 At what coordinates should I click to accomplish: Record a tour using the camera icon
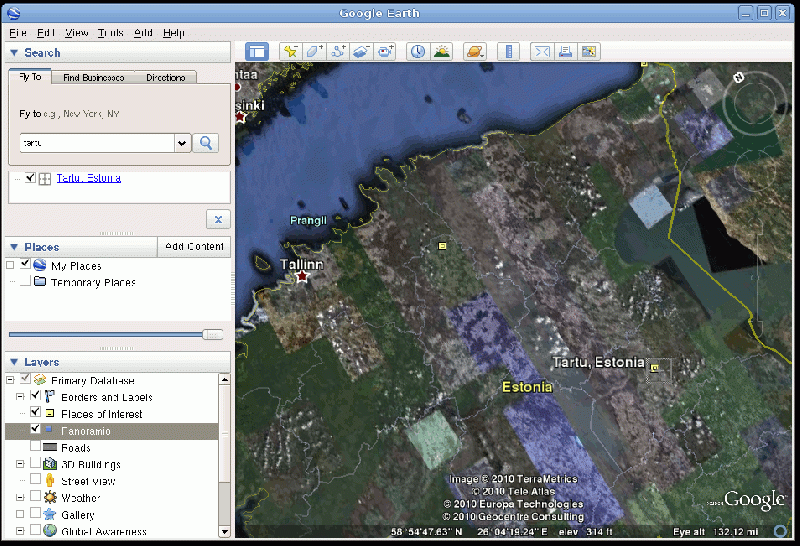point(385,52)
